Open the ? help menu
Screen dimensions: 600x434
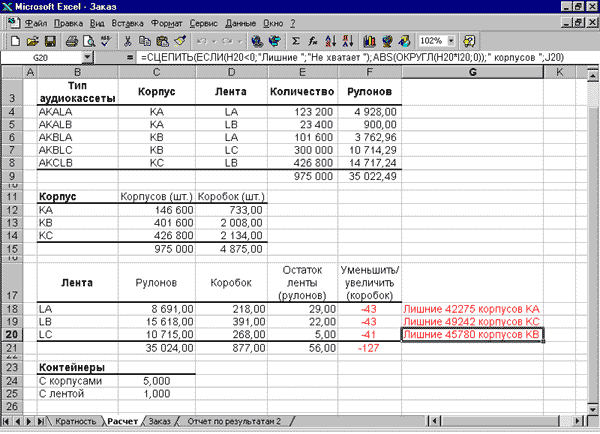click(x=292, y=24)
